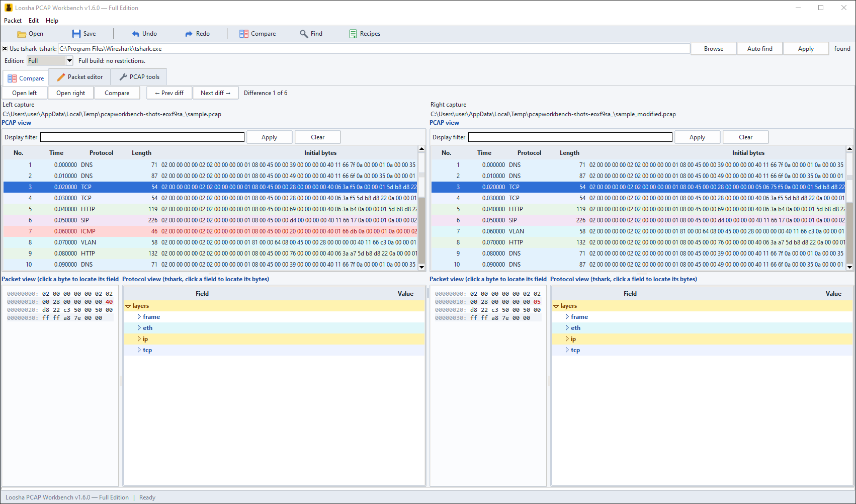Click the Packet editor pencil icon

[61, 77]
